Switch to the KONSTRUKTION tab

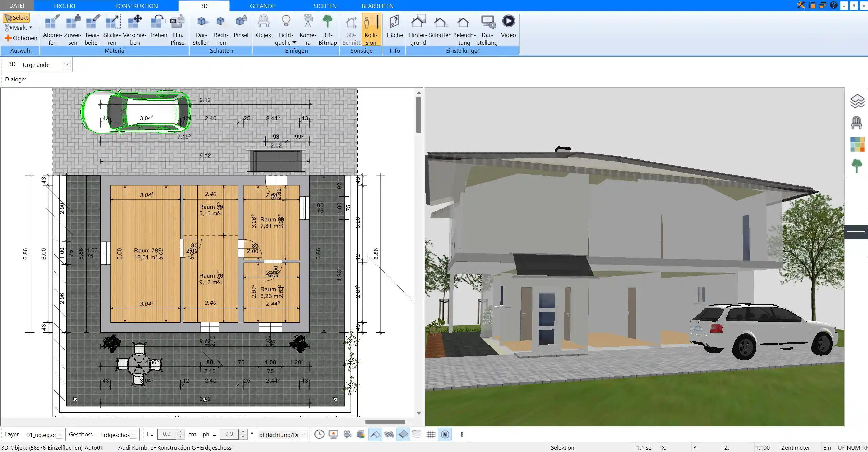pos(136,6)
